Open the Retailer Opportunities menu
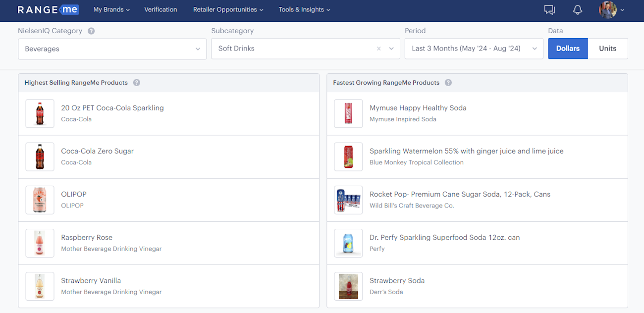 228,9
